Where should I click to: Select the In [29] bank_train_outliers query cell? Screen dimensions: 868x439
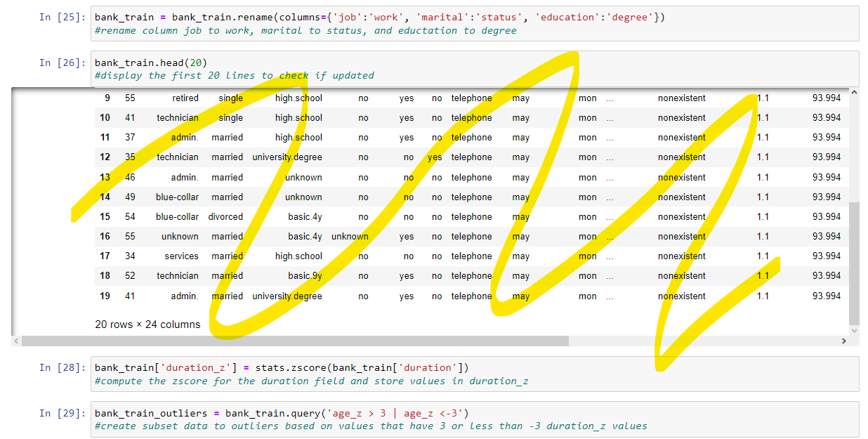(475, 419)
